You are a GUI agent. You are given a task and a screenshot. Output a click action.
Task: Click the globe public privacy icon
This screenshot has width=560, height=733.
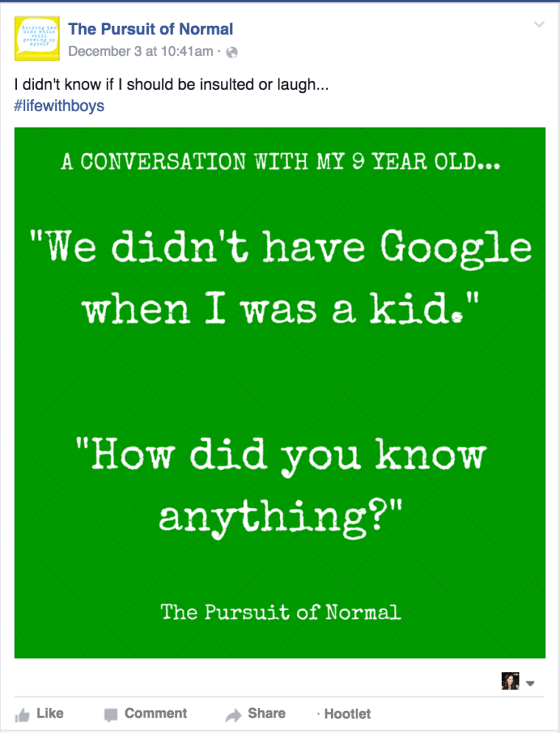232,52
